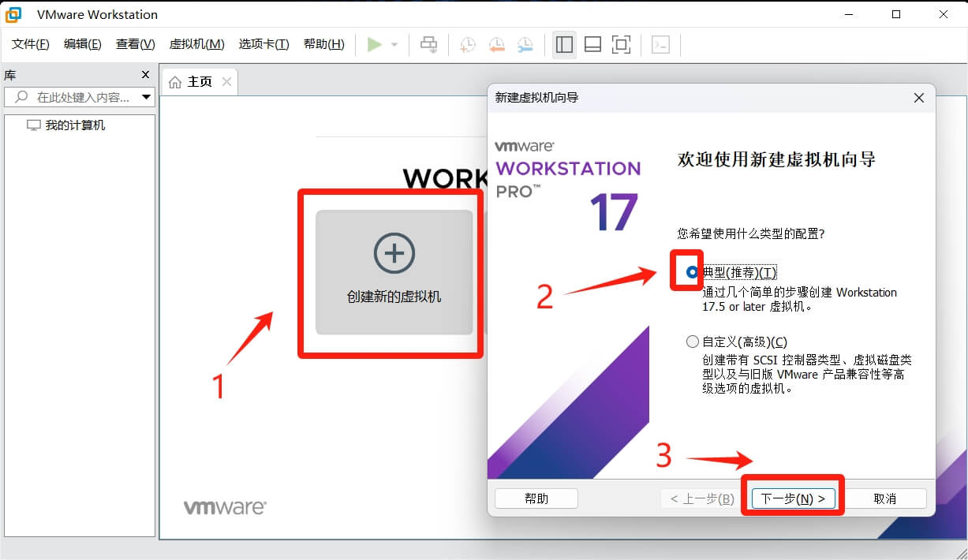Click the 帮助 button in the wizard

click(x=536, y=498)
